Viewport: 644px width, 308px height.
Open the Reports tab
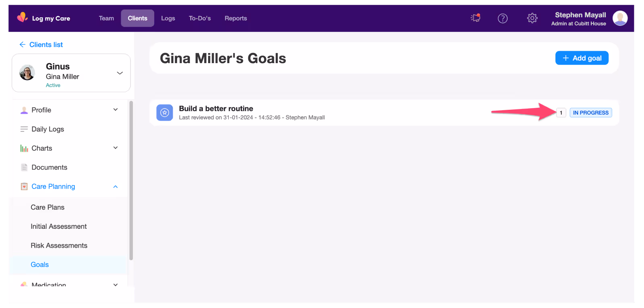coord(236,18)
